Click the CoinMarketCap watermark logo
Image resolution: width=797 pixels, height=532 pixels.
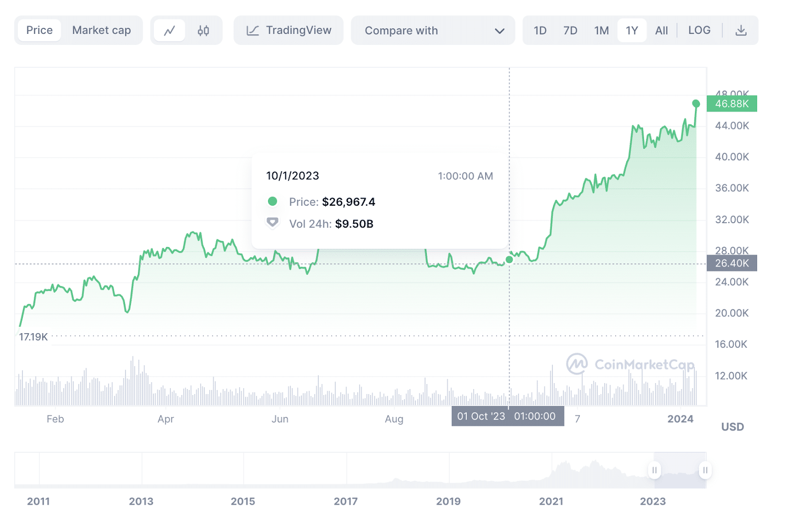click(x=577, y=364)
